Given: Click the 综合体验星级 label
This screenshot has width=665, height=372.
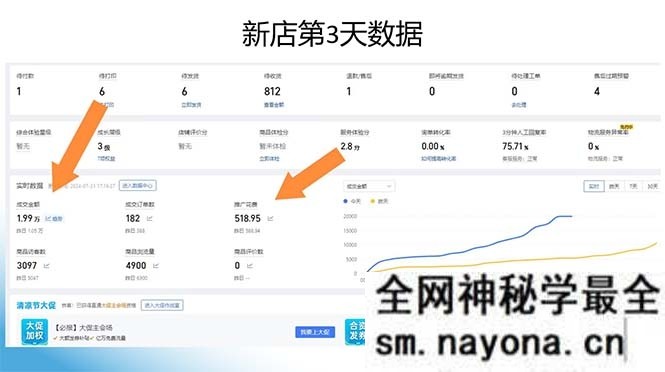Looking at the screenshot, I should pos(34,132).
